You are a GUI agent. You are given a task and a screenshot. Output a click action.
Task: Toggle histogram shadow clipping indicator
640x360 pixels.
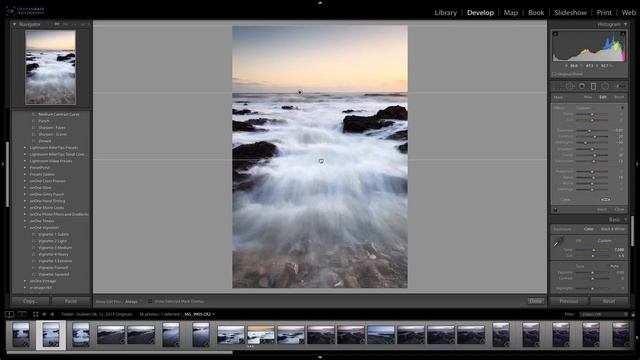(x=556, y=33)
